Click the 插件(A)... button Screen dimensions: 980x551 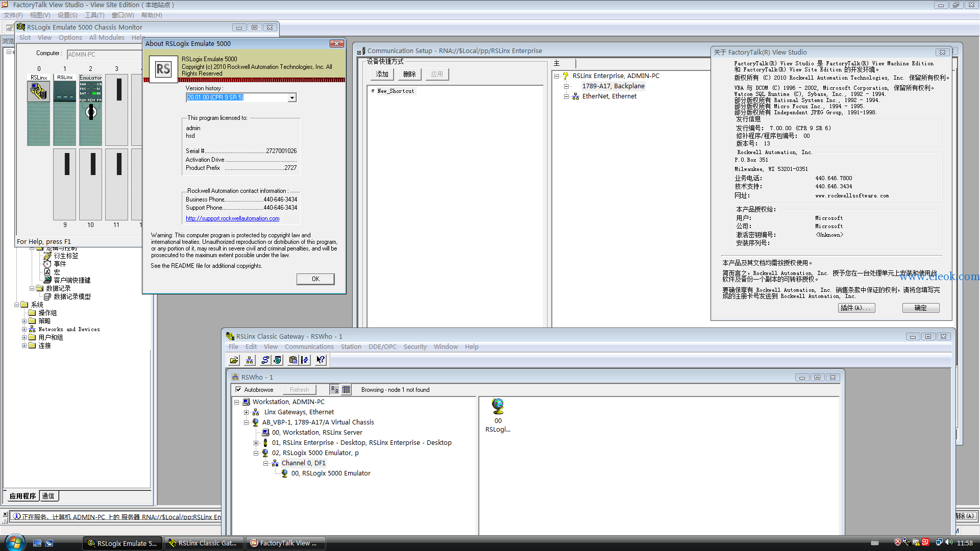point(856,308)
